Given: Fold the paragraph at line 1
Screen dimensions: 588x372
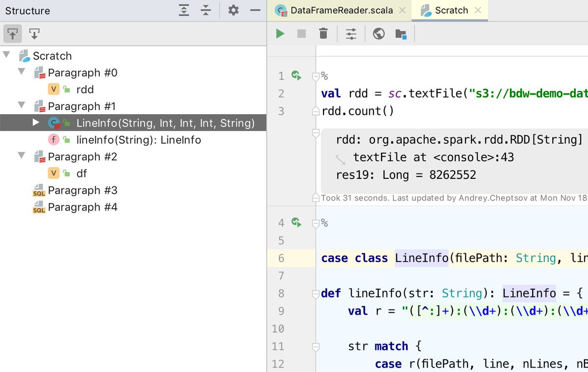Looking at the screenshot, I should 316,76.
